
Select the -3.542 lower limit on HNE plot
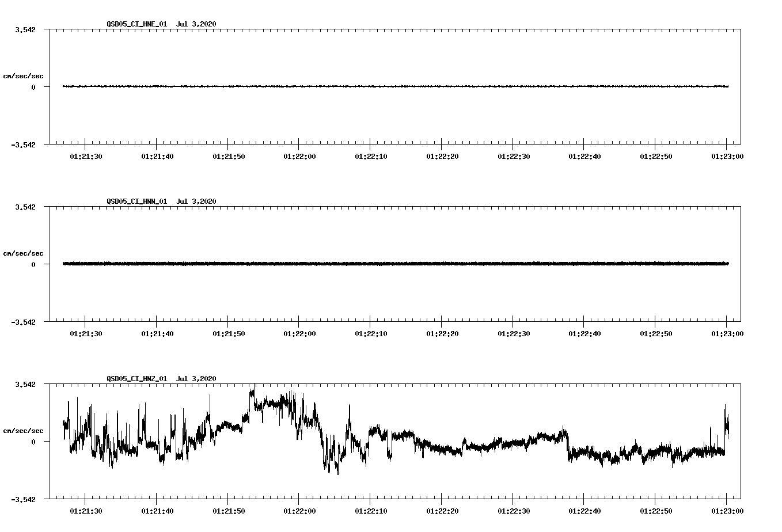[x=23, y=145]
